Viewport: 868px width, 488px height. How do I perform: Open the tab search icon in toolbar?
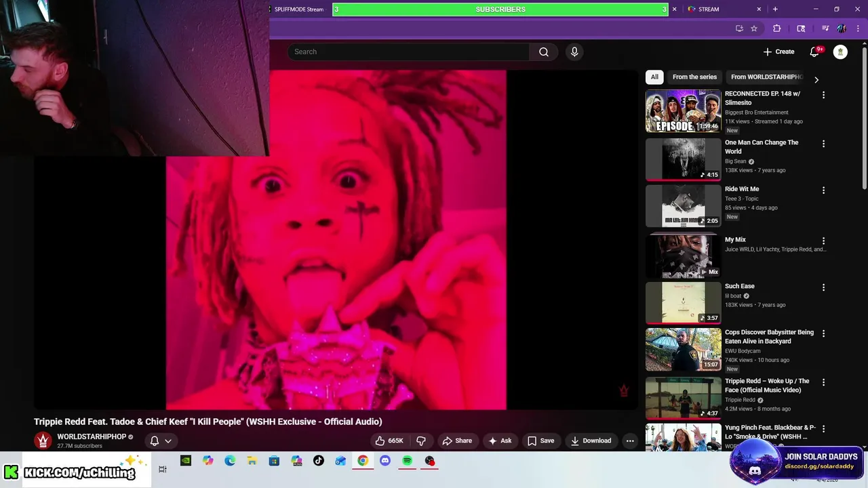(801, 28)
